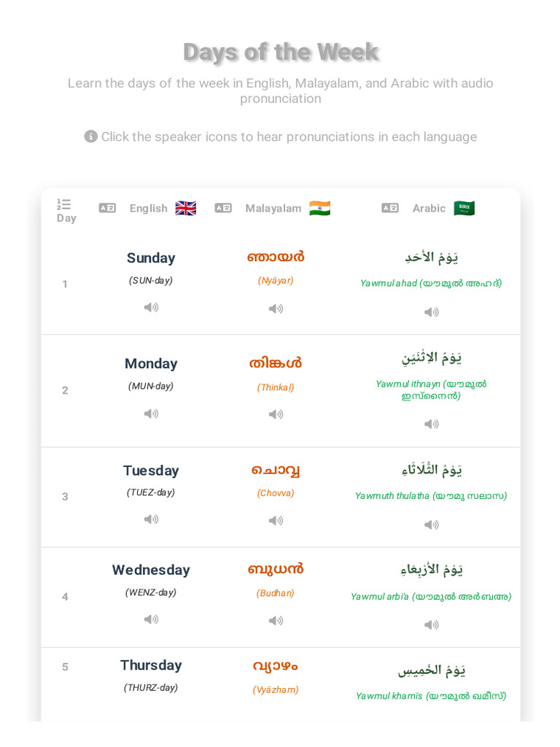
Task: Click the Day numbered-list column header
Action: click(x=66, y=211)
